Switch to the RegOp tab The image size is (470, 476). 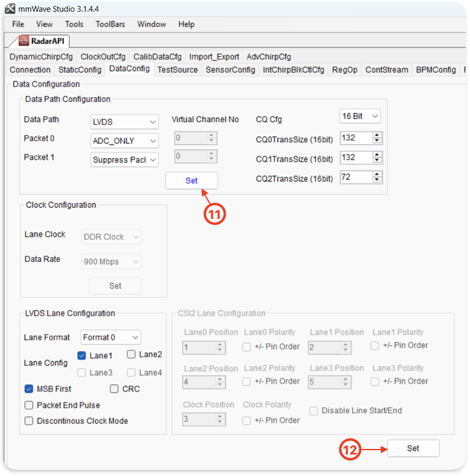(x=345, y=70)
